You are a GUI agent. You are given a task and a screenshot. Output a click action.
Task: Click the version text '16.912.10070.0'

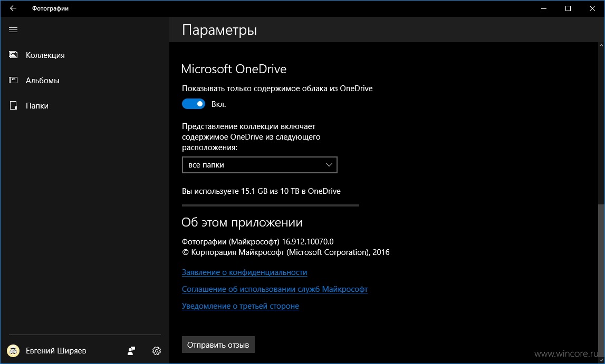pos(308,241)
